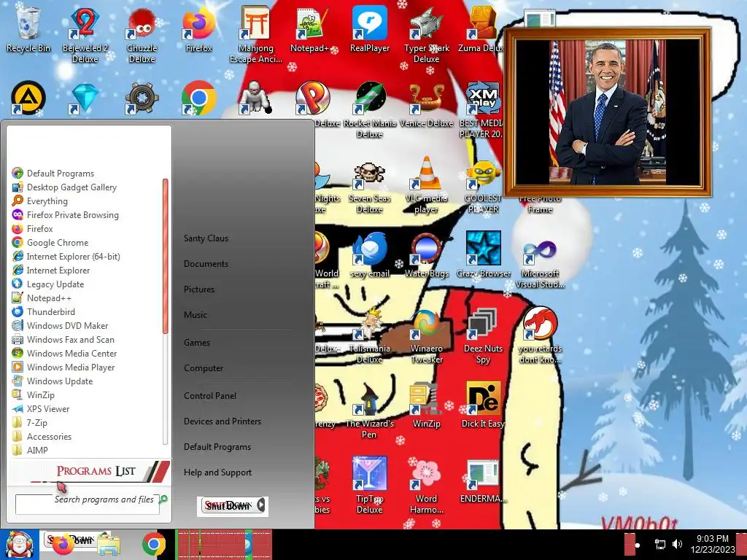Click the Search programs and files box
Viewport: 747px width, 560px height.
coord(88,504)
